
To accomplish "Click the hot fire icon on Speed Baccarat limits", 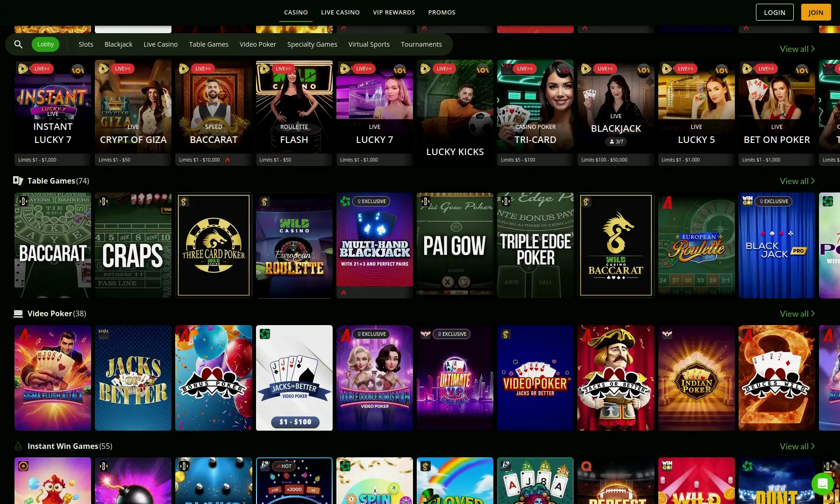I will pos(228,159).
